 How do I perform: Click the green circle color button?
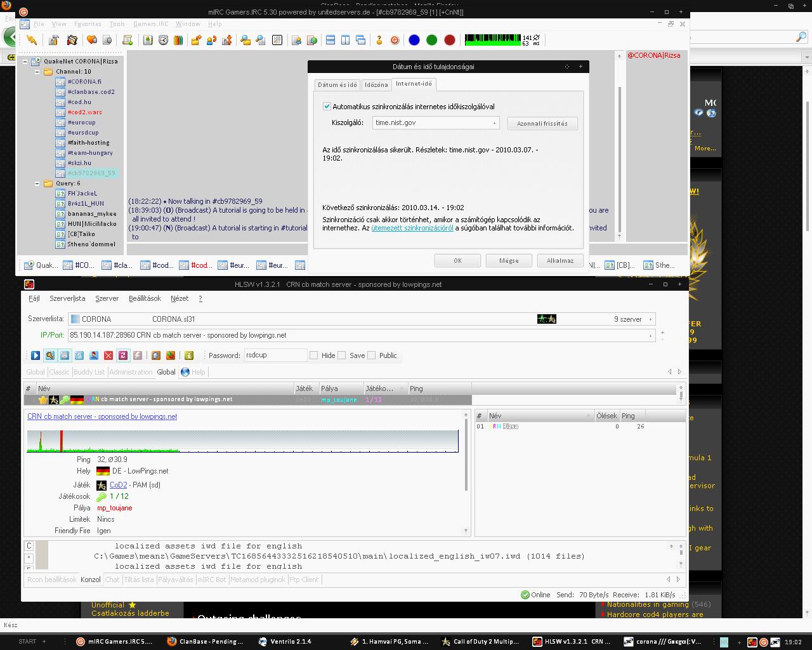432,40
